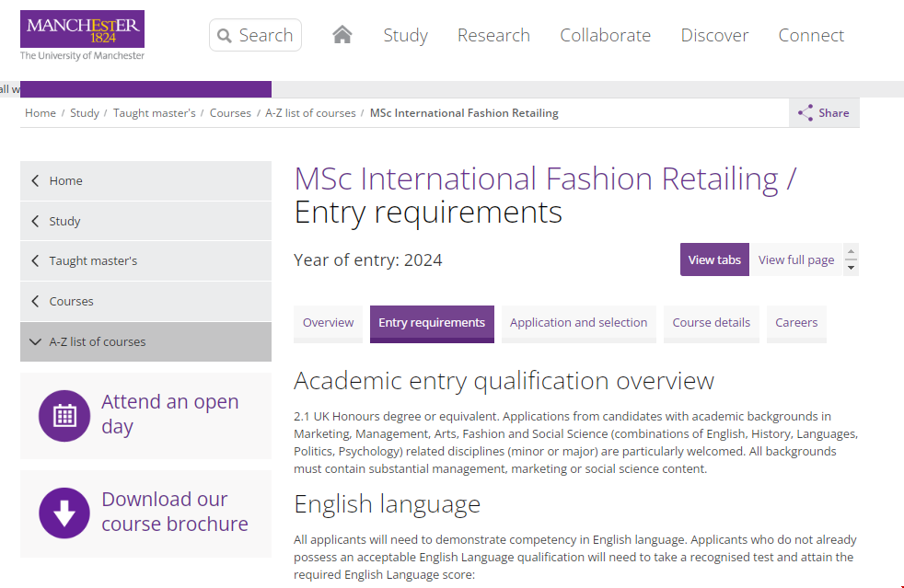The image size is (904, 588).
Task: Go to the Careers tab
Action: point(796,323)
